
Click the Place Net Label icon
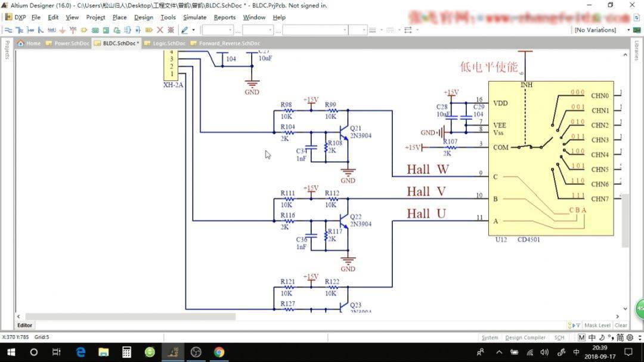click(x=51, y=30)
